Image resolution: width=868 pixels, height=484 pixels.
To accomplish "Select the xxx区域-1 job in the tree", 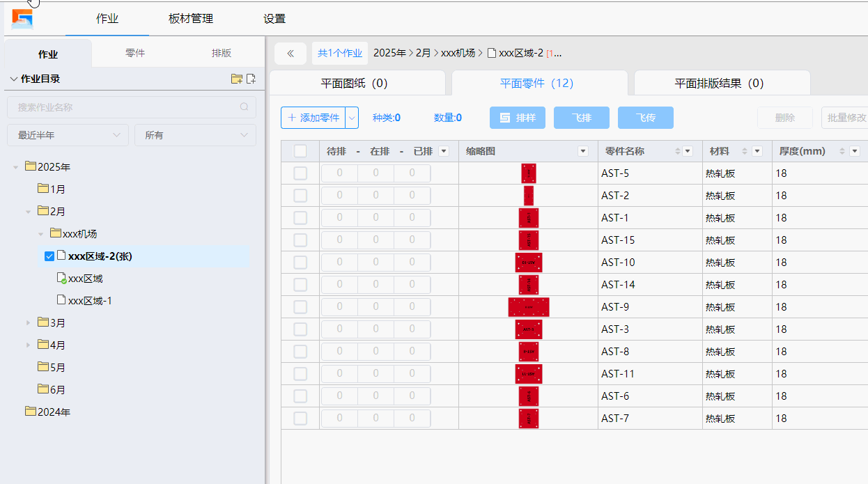I will coord(89,301).
